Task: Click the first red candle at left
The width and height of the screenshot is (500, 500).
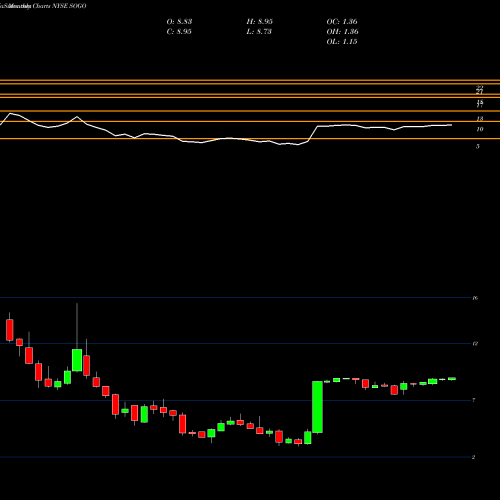Action: coord(10,330)
